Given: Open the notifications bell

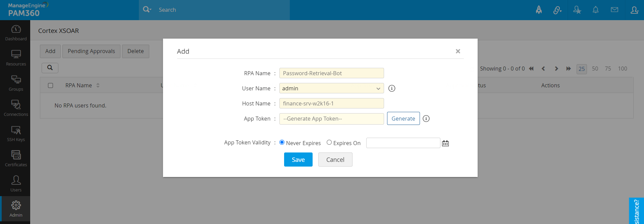Looking at the screenshot, I should point(596,10).
